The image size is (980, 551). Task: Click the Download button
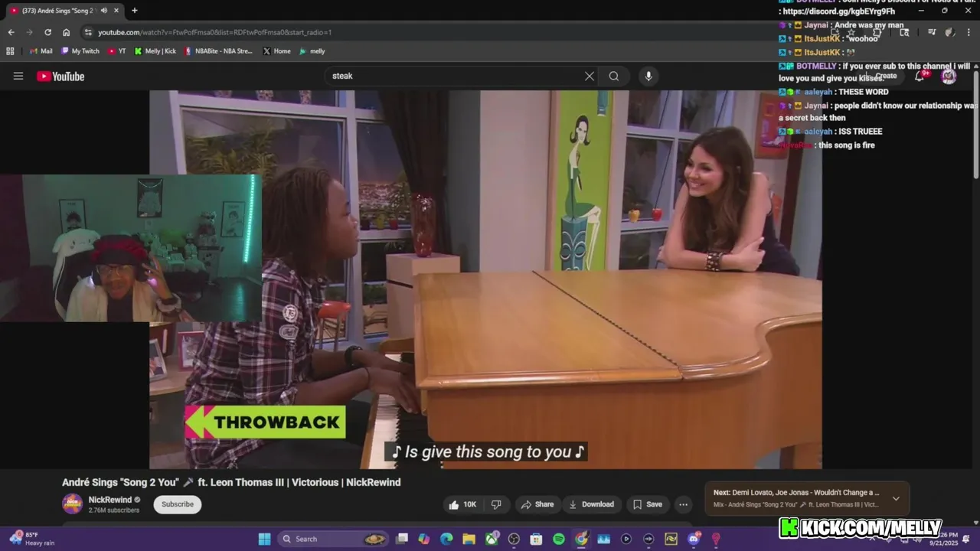[591, 504]
